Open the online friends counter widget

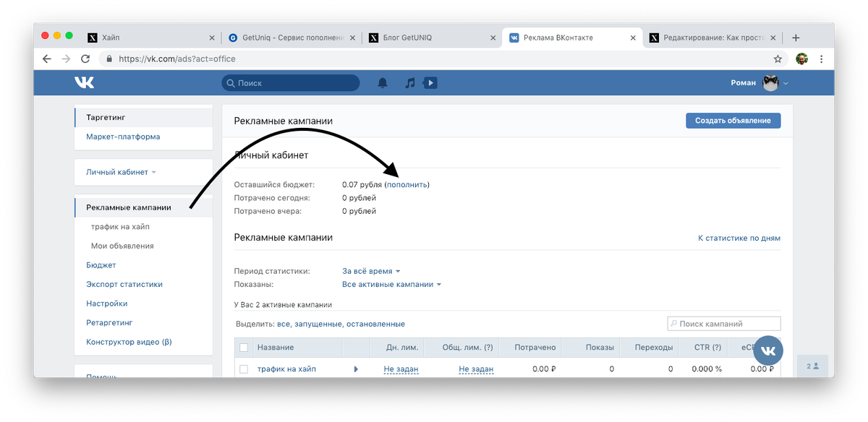(812, 366)
